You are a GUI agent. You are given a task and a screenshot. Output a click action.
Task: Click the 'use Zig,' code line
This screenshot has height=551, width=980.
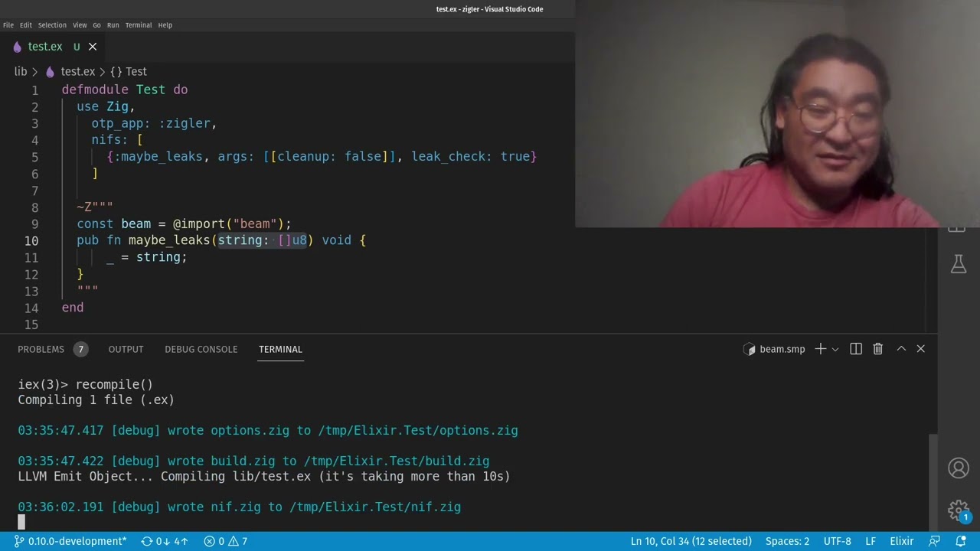click(x=106, y=106)
